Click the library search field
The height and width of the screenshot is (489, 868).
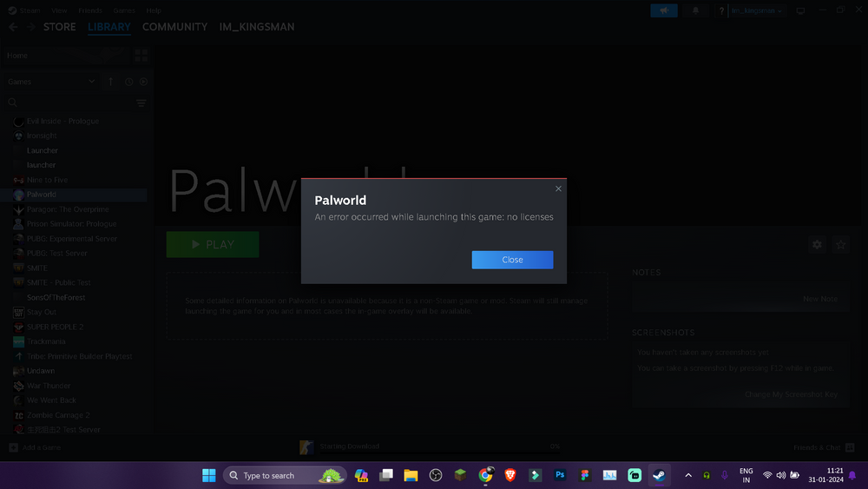pos(70,103)
